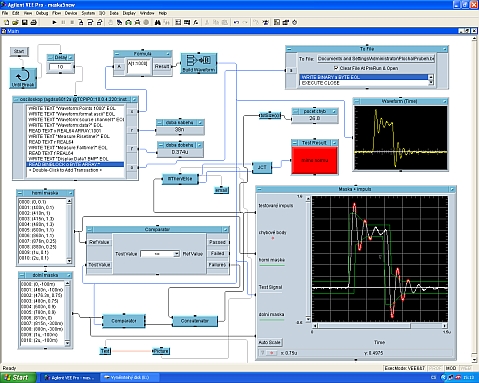Viewport: 479px width, 383px height.
Task: Select the EXECUTE CLOSE transaction row
Action: point(364,83)
